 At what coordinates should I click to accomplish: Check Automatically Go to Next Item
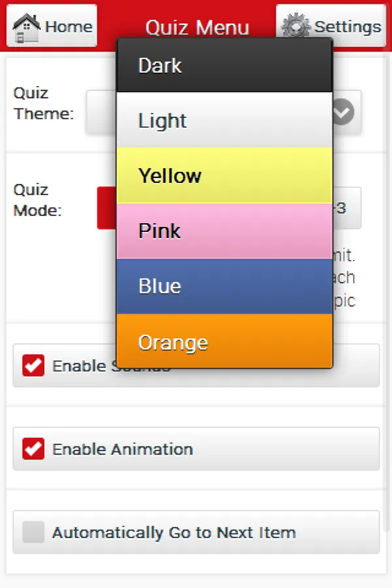(x=33, y=532)
